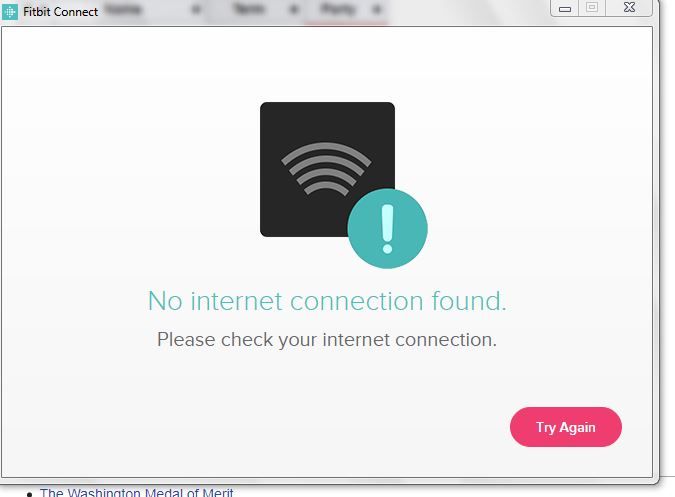Click the black rounded device tile
The height and width of the screenshot is (497, 675).
coord(327,169)
